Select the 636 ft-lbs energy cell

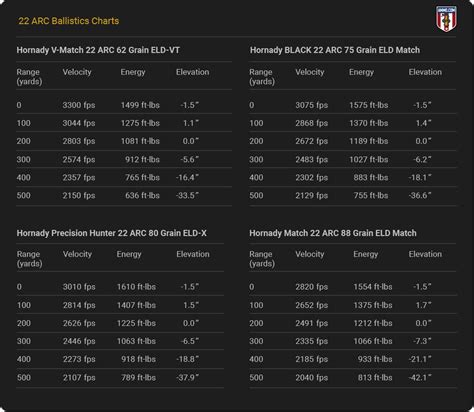(x=142, y=196)
